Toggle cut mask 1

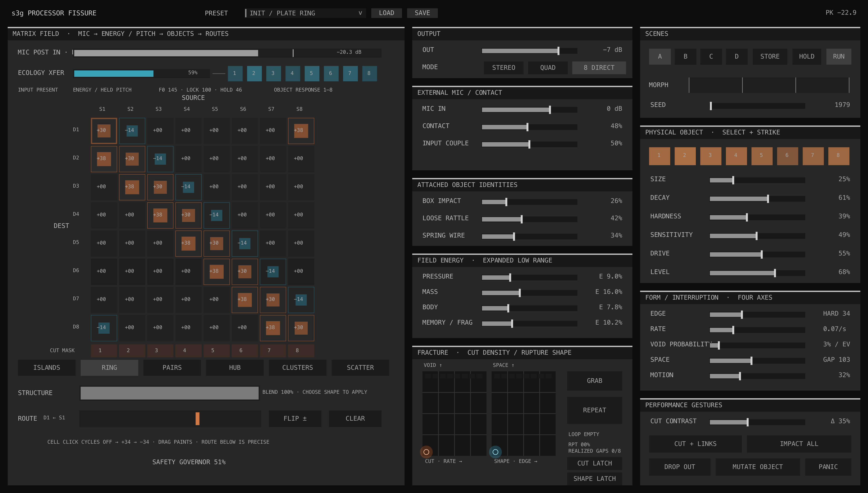[104, 350]
